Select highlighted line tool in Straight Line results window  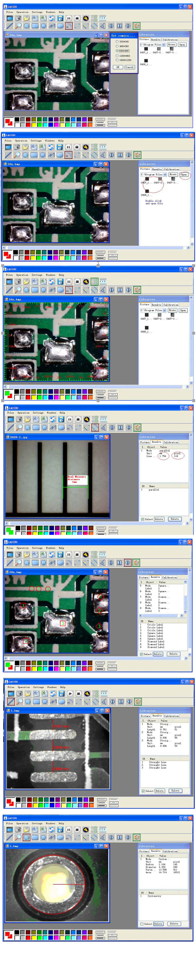click(x=11, y=701)
